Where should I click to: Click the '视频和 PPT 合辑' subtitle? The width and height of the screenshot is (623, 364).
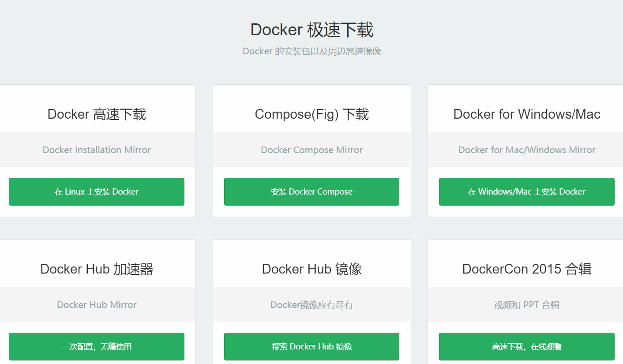click(x=527, y=305)
